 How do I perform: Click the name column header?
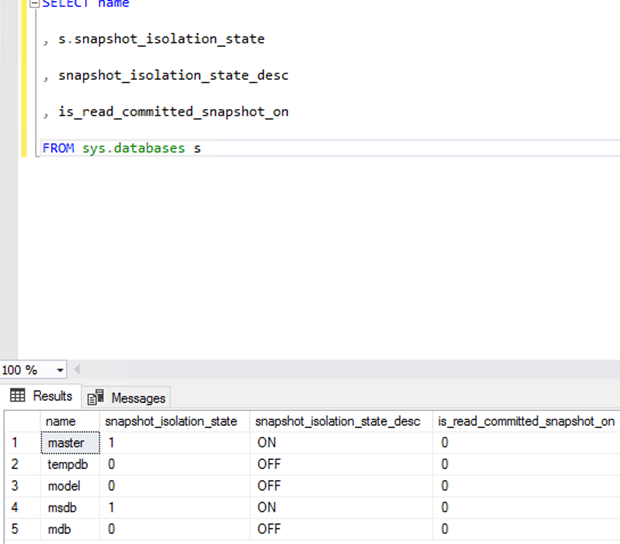(61, 422)
